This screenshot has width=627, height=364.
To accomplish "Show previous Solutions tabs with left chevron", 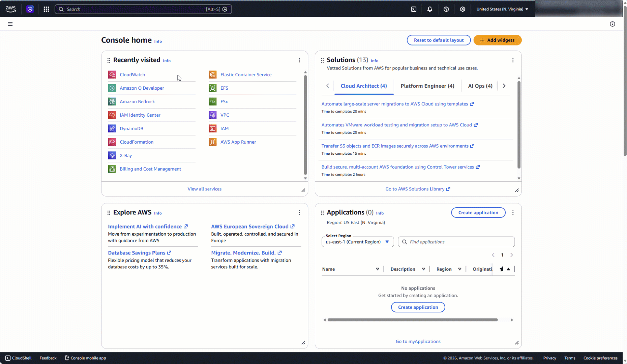I will [x=327, y=86].
